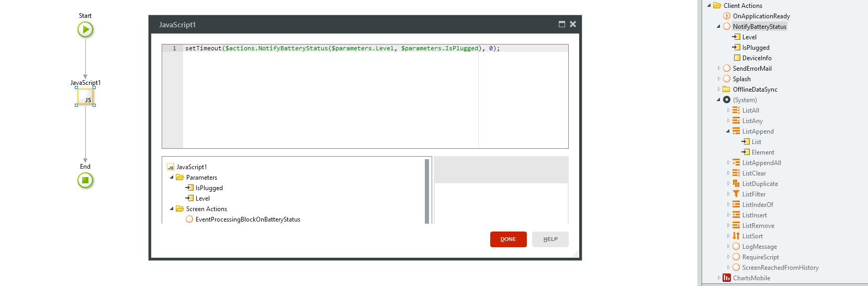Click the OfflineDataSync folder icon
This screenshot has width=868, height=286.
[x=727, y=90]
